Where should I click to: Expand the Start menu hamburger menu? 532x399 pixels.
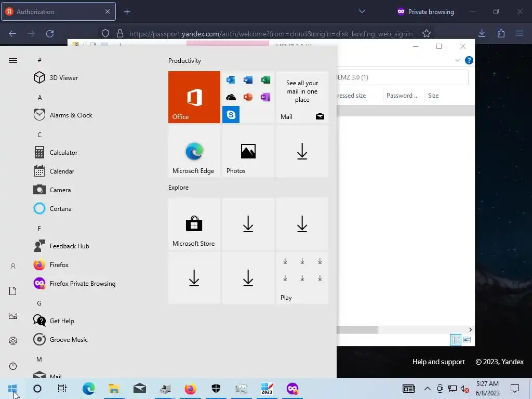pyautogui.click(x=13, y=60)
